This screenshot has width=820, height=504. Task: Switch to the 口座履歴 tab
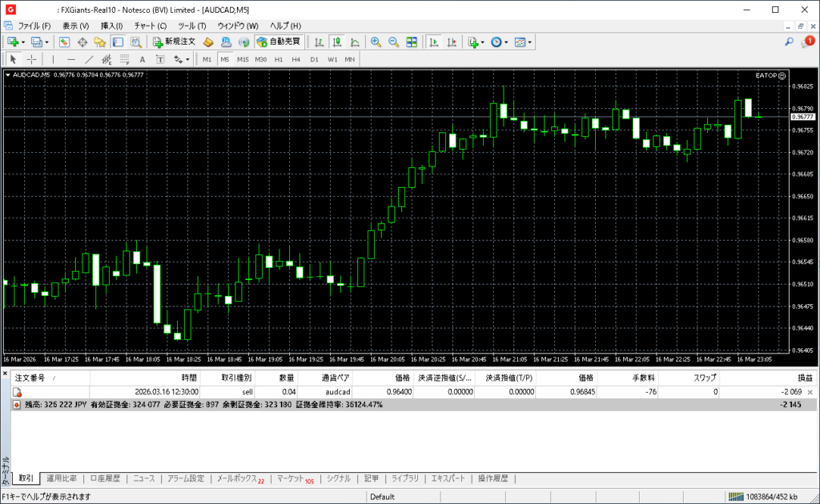[x=105, y=478]
